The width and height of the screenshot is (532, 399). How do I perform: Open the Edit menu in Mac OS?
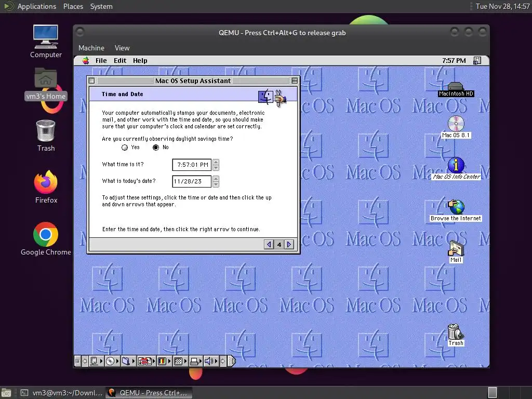pos(120,60)
